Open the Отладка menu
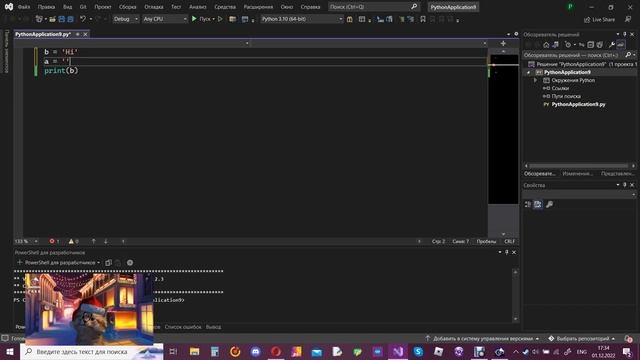This screenshot has height=360, width=640. 153,7
